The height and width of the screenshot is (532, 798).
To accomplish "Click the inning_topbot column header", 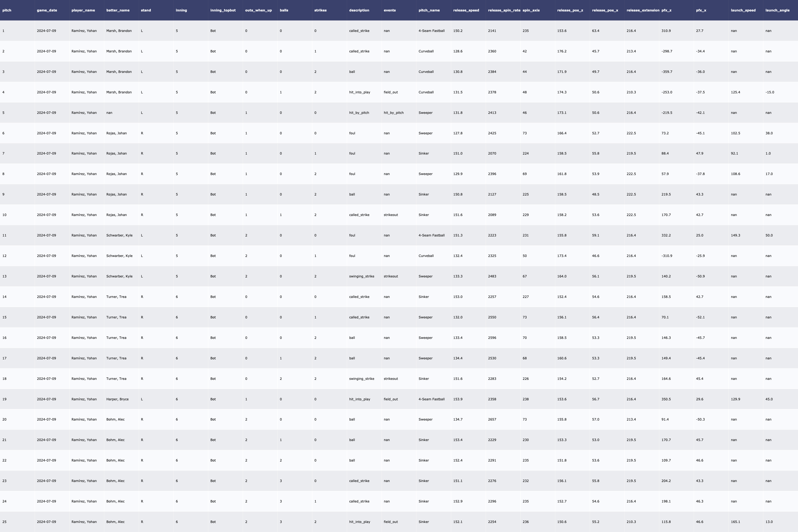I will click(223, 10).
